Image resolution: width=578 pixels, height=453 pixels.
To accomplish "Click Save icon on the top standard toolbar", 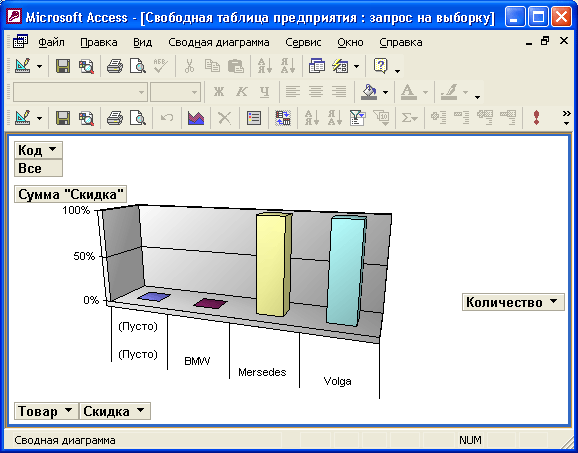I will [x=63, y=66].
